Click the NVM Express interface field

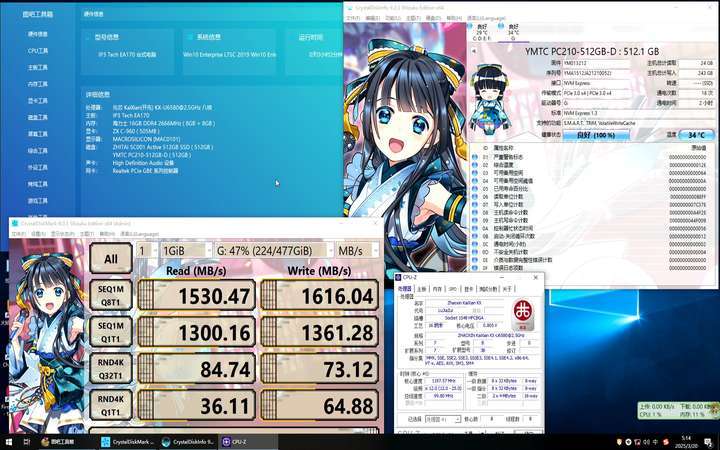(596, 83)
